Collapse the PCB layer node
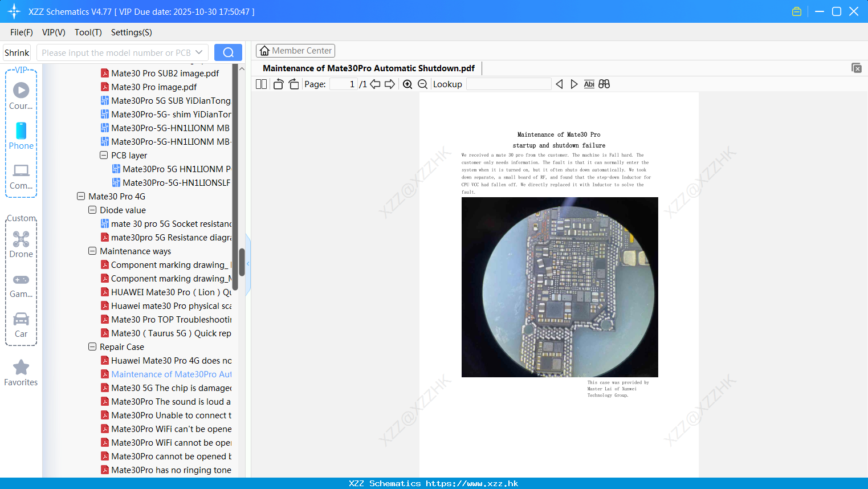This screenshot has height=489, width=868. 104,155
